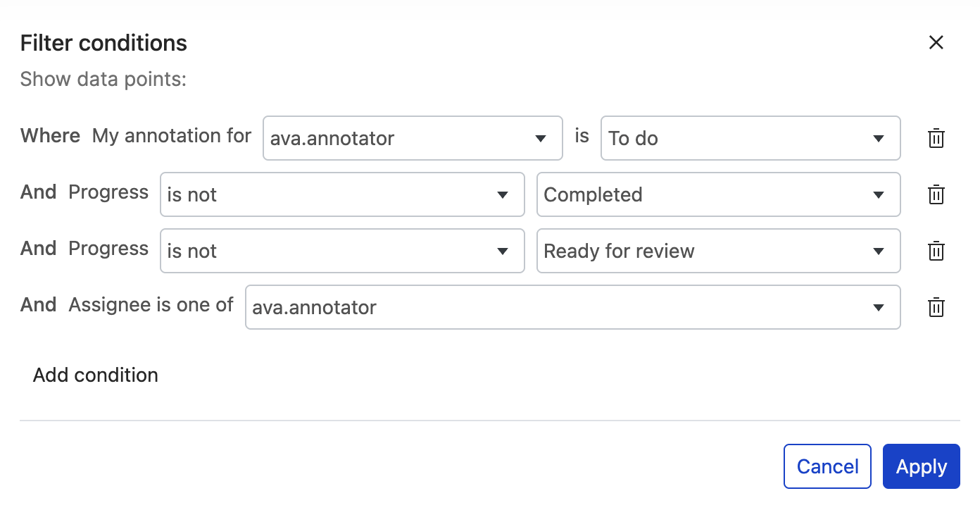Click the Show data points label
The image size is (980, 510).
click(103, 79)
